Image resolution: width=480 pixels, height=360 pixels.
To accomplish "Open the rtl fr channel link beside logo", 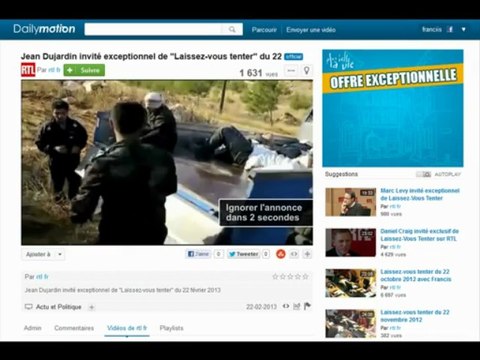I will (x=54, y=70).
